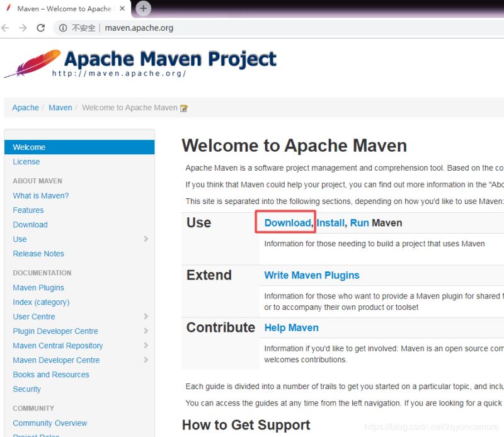Open Security in the sidebar

point(27,389)
